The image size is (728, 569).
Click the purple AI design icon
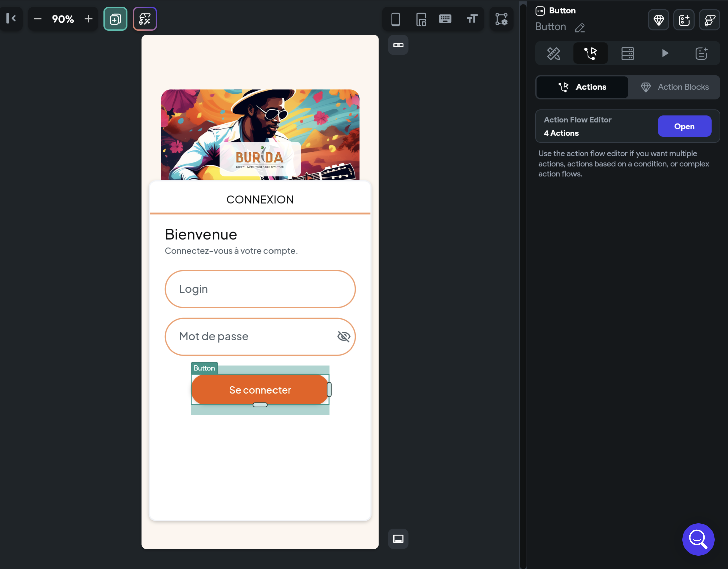click(x=145, y=19)
